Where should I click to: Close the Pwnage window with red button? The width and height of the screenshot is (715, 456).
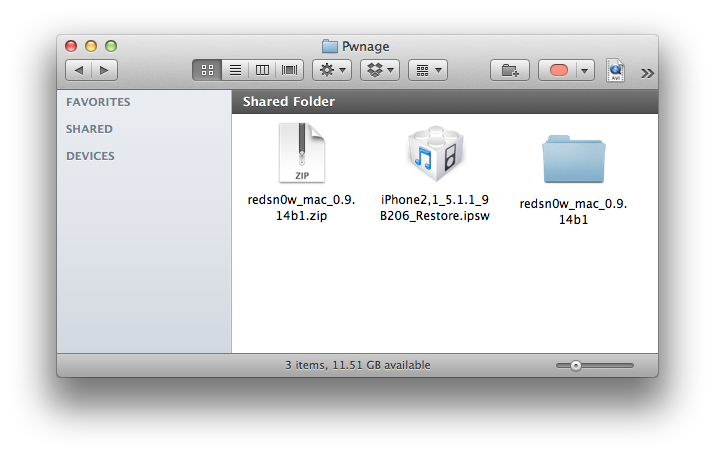click(71, 46)
